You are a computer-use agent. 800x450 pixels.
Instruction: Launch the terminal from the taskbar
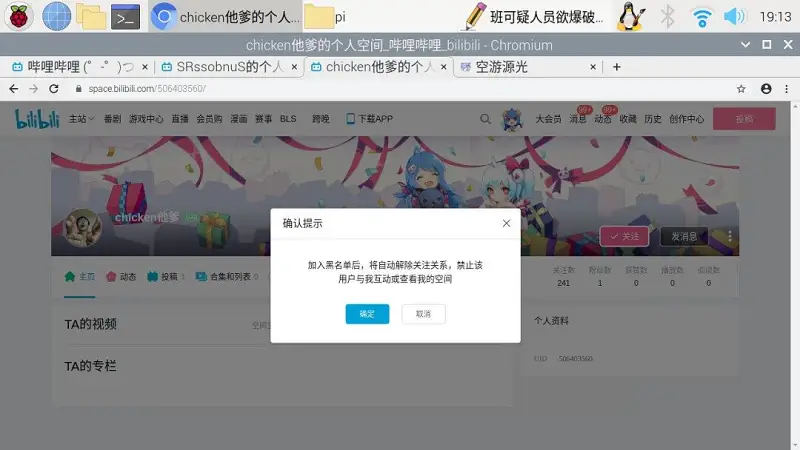point(126,16)
